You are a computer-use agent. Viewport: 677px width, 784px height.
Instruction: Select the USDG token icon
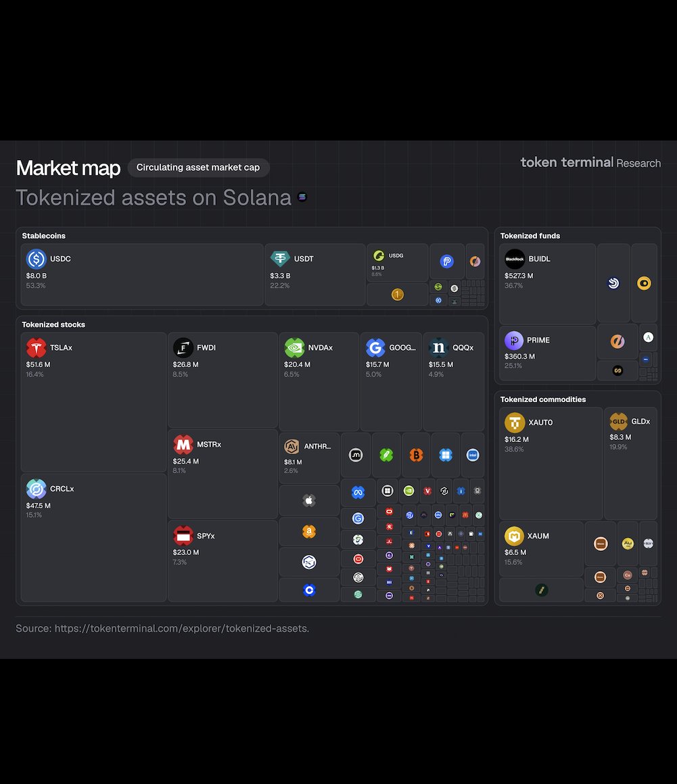pyautogui.click(x=379, y=255)
